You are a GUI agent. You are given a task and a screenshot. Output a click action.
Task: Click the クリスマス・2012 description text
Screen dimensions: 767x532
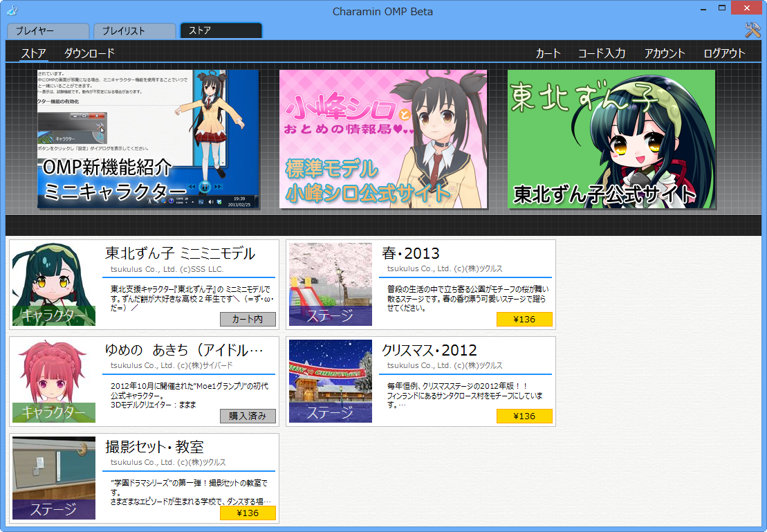(465, 396)
